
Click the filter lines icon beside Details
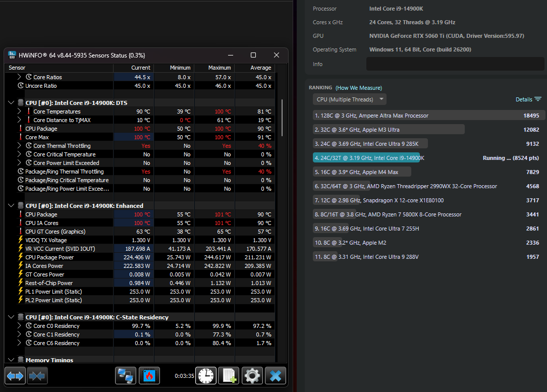pos(538,99)
